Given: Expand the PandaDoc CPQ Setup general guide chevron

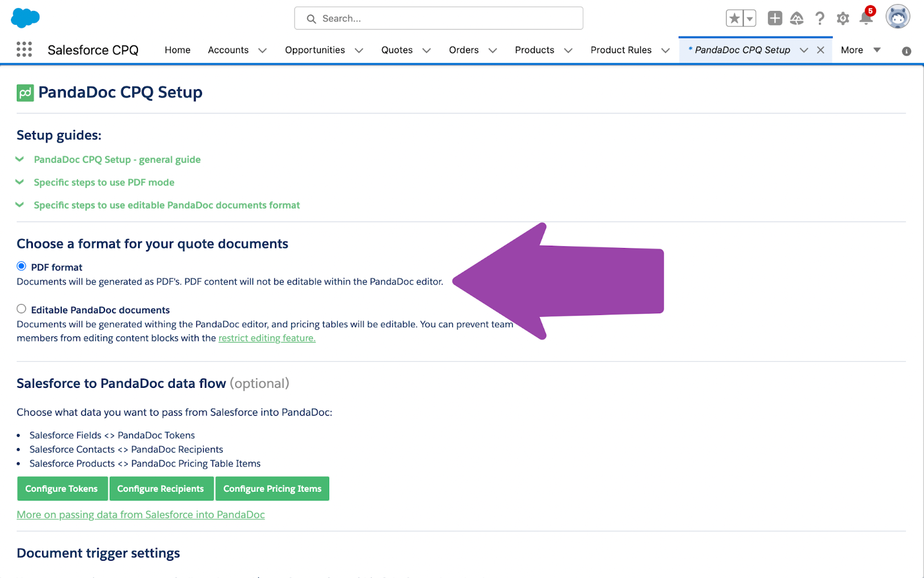Looking at the screenshot, I should coord(20,159).
